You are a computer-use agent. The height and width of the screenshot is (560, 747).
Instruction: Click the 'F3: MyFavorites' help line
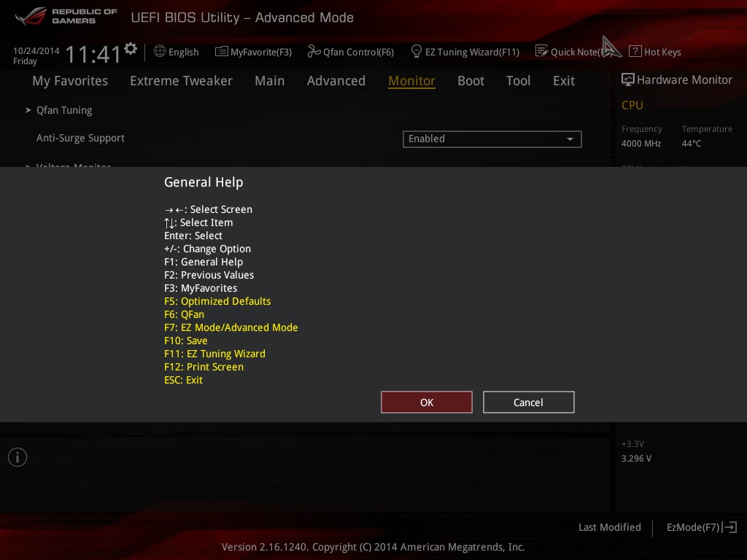pyautogui.click(x=201, y=288)
